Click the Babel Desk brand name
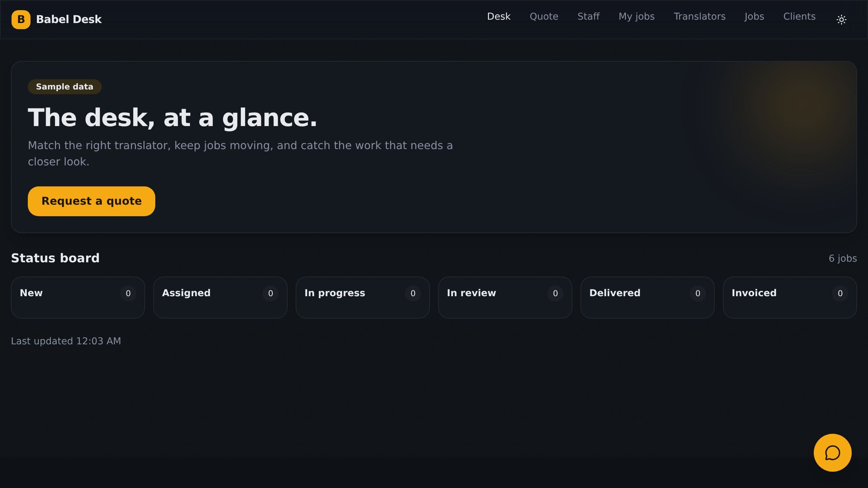The width and height of the screenshot is (868, 488). coord(69,19)
